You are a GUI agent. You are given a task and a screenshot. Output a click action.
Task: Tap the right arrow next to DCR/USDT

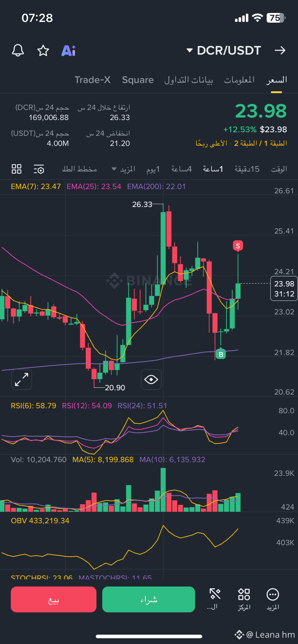280,51
